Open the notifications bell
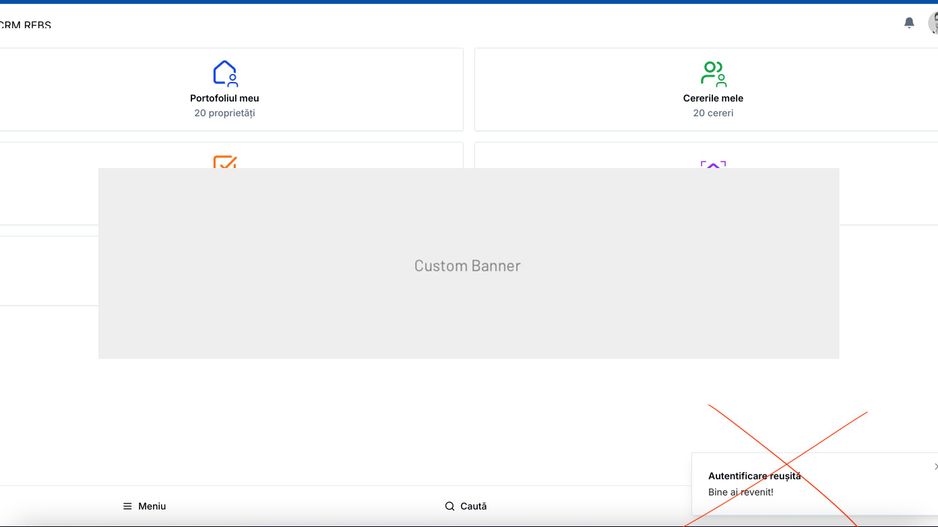This screenshot has width=938, height=527. tap(909, 22)
